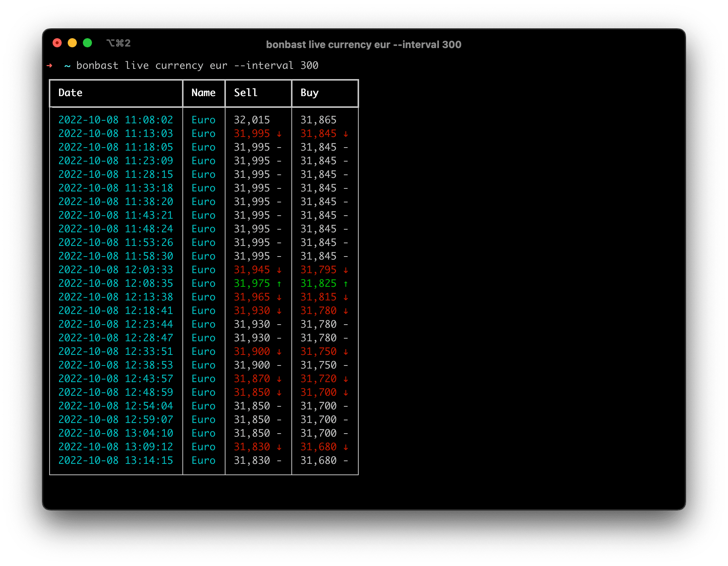This screenshot has height=566, width=728.
Task: Maximize the terminal using green button
Action: pyautogui.click(x=87, y=43)
